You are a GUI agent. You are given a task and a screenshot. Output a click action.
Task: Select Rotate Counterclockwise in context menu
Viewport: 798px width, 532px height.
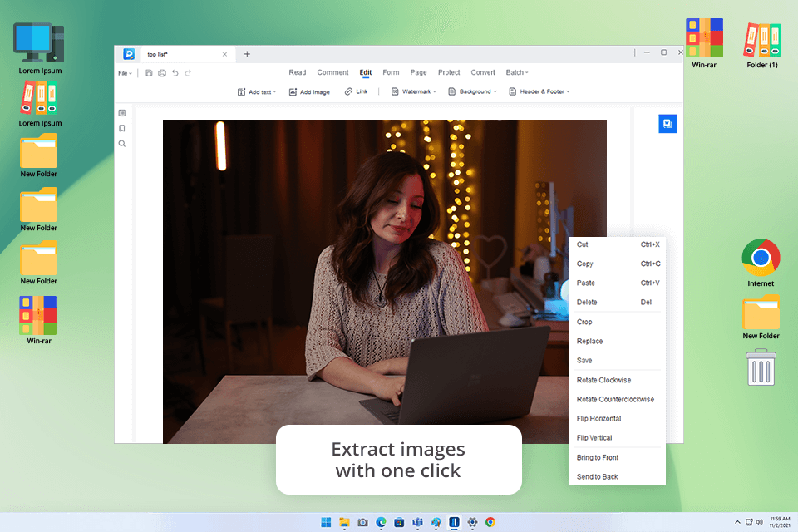tap(618, 399)
